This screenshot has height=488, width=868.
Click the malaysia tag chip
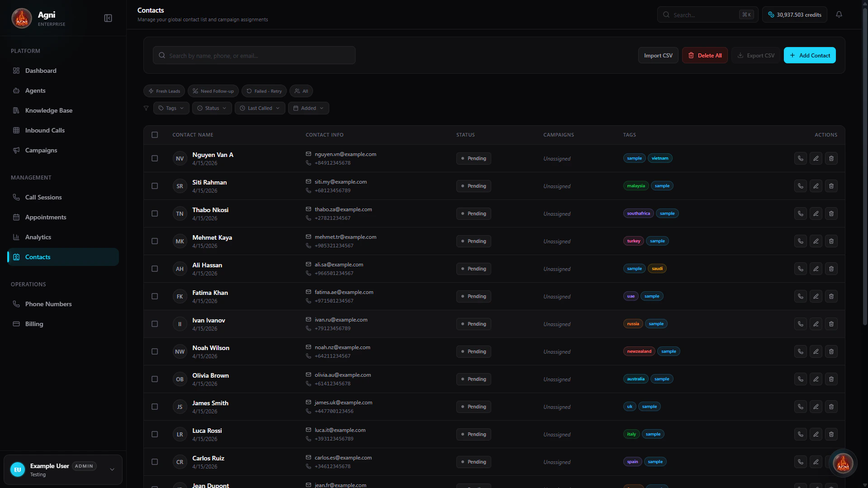636,186
